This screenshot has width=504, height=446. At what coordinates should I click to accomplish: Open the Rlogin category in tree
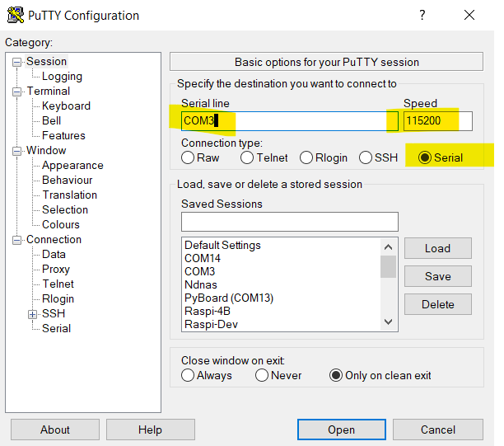58,298
